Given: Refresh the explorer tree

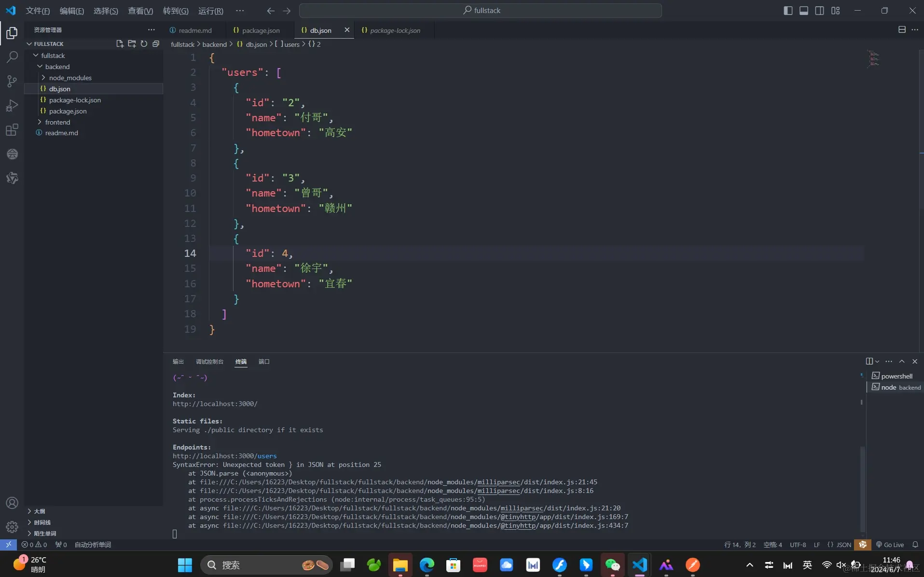Looking at the screenshot, I should (x=144, y=44).
